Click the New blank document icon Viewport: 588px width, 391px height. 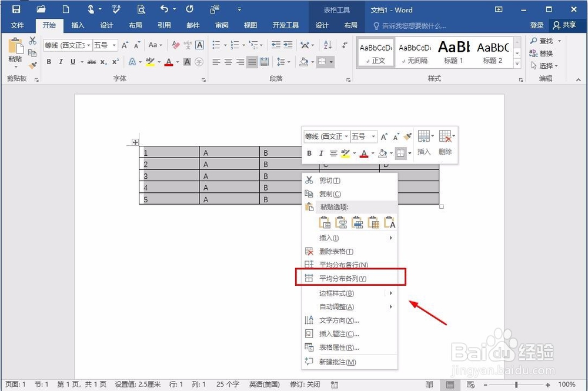point(66,9)
